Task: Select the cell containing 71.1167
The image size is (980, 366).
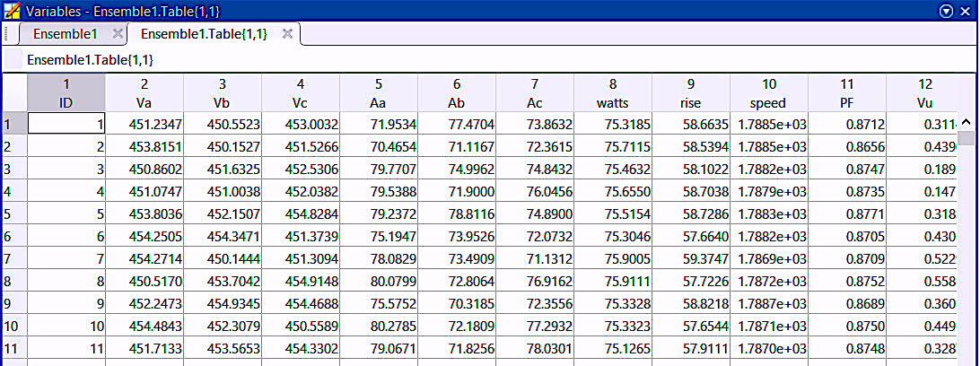Action: tap(457, 147)
